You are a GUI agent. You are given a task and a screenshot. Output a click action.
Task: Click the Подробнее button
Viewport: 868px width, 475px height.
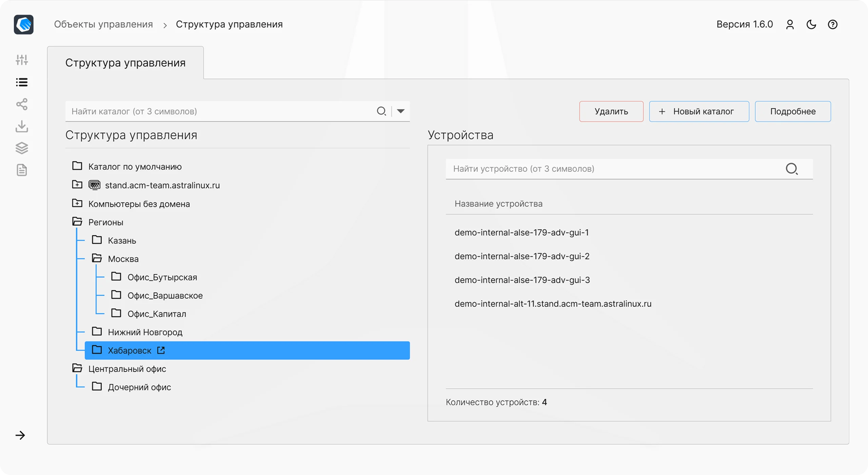(793, 111)
